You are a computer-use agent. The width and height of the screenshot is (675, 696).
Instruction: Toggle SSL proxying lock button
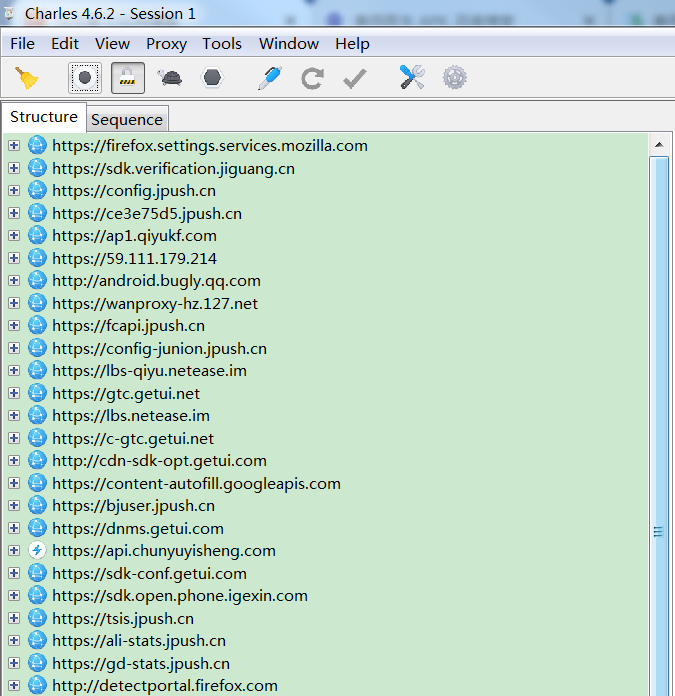pyautogui.click(x=128, y=78)
